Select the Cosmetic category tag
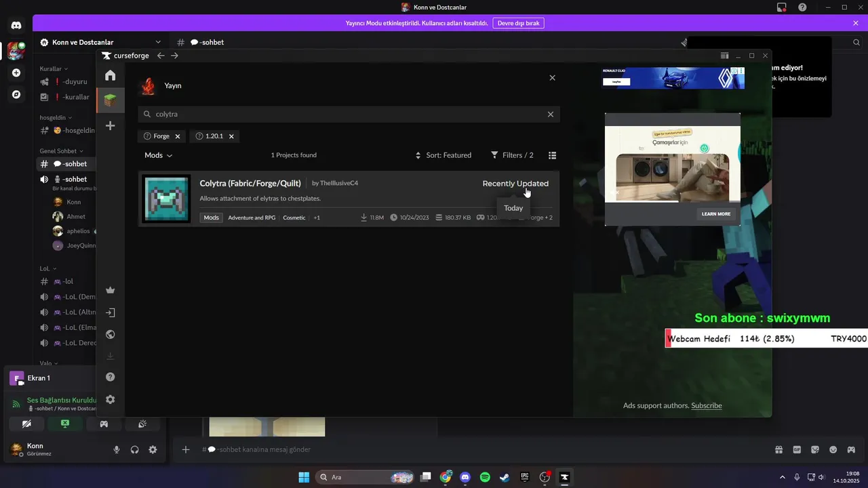868x488 pixels. coord(294,218)
